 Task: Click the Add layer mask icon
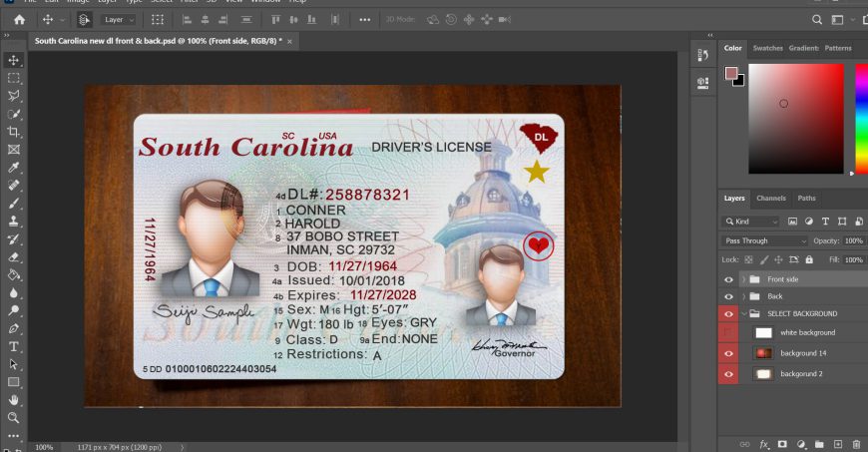(x=782, y=444)
